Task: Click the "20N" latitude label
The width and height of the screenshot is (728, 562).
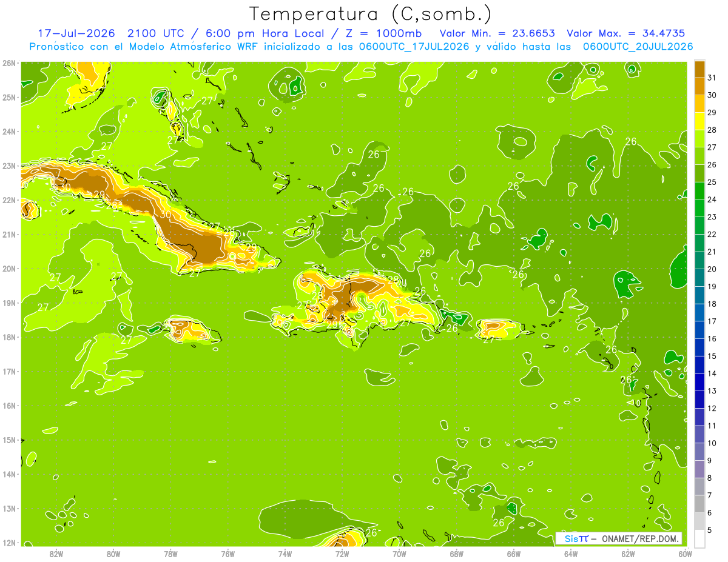Action: click(10, 269)
